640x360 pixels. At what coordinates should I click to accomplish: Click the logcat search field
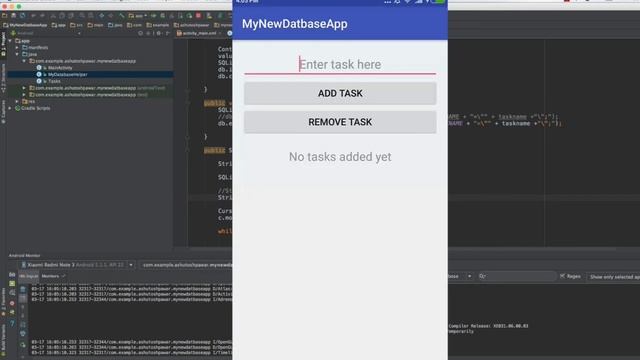518,276
